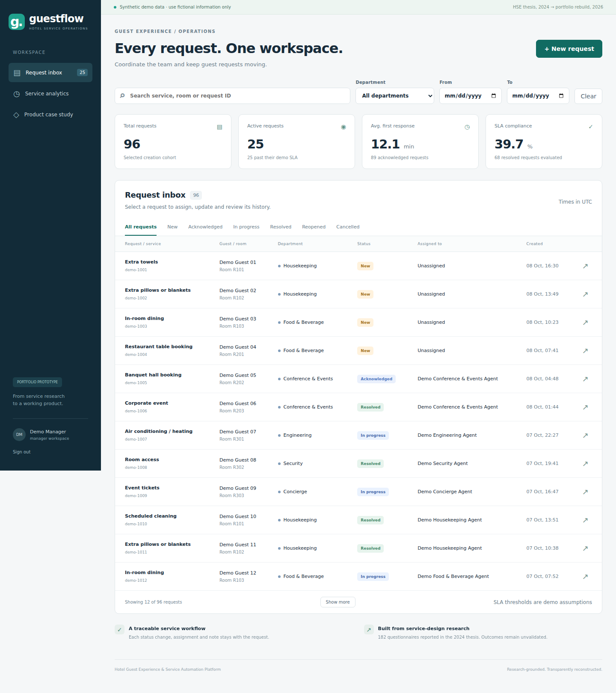Click the Acknowledged status badge on demo-1005

(376, 379)
